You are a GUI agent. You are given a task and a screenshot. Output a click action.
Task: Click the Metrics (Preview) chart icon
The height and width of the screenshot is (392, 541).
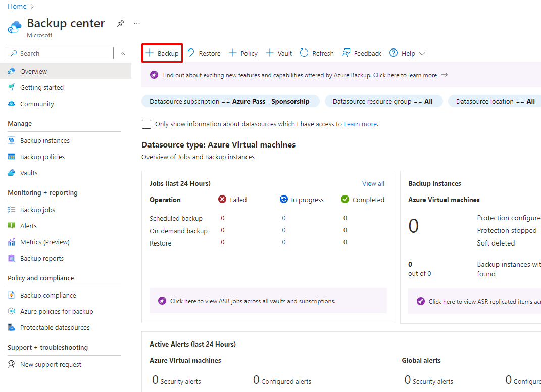tap(12, 242)
